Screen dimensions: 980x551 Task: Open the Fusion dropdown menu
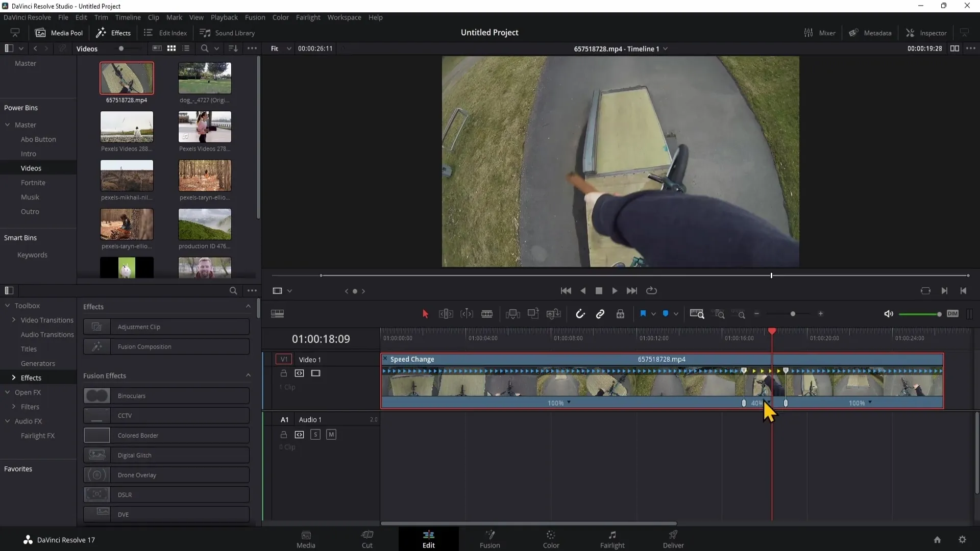point(254,17)
